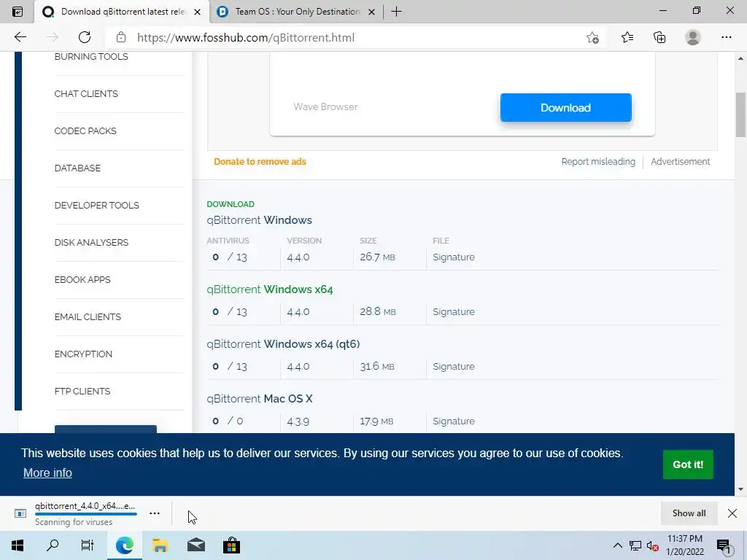Open Signature for Windows x64 28.8 MB

[454, 312]
